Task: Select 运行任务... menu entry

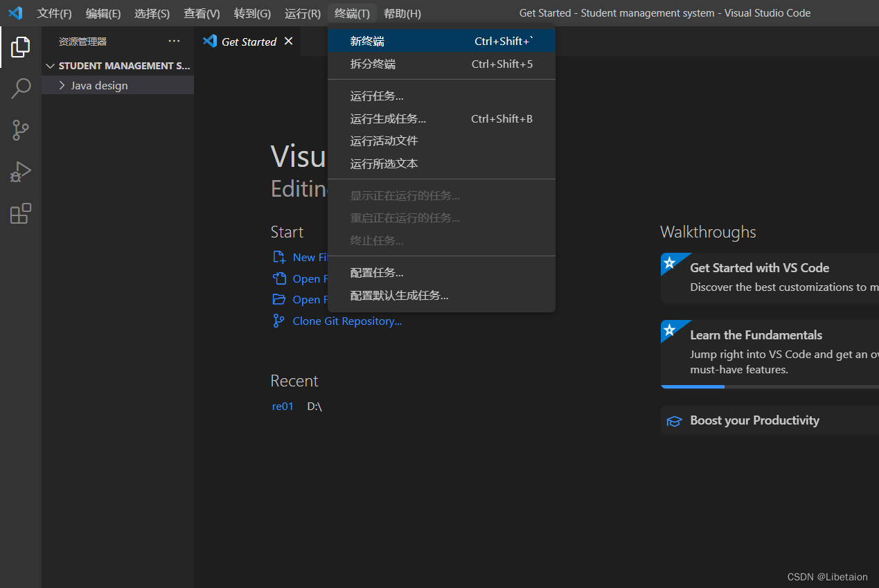Action: click(442, 96)
